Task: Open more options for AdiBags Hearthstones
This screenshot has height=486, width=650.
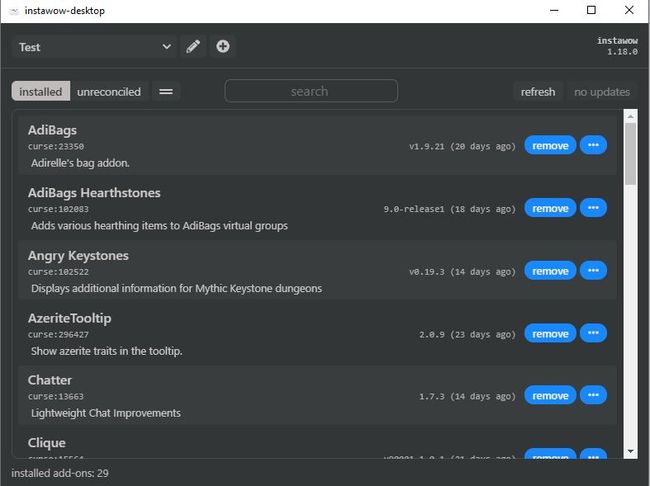Action: tap(593, 208)
